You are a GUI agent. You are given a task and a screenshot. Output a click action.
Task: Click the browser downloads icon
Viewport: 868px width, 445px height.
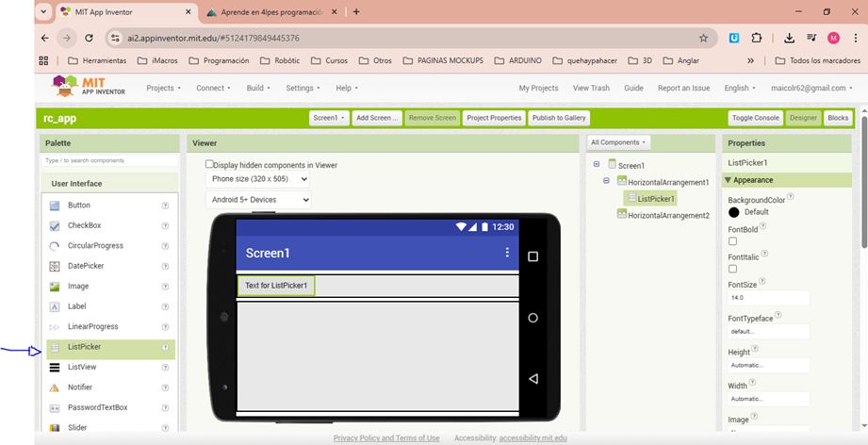pyautogui.click(x=789, y=38)
